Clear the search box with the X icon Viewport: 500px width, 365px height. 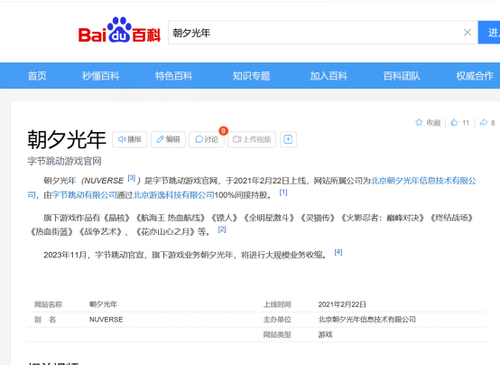pyautogui.click(x=467, y=32)
